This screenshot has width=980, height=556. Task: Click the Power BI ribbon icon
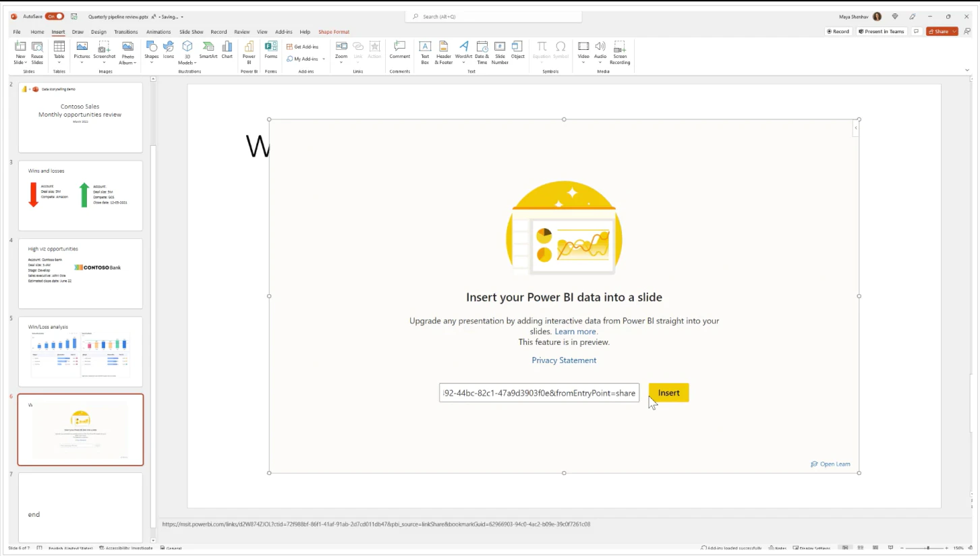(249, 52)
